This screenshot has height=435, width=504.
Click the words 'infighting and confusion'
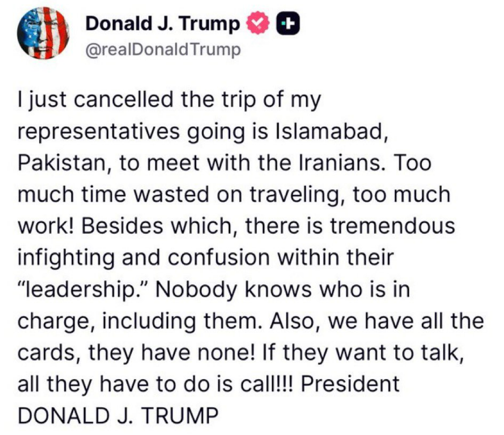[x=143, y=258]
